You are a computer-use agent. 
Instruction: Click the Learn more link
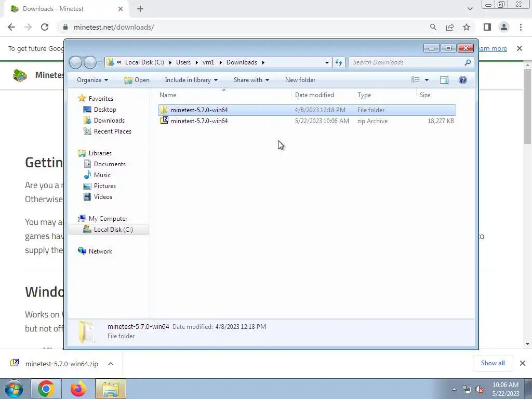click(492, 48)
